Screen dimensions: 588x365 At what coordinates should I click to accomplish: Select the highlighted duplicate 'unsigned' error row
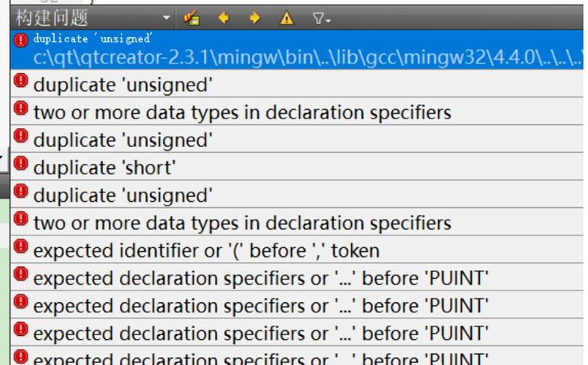(x=296, y=49)
